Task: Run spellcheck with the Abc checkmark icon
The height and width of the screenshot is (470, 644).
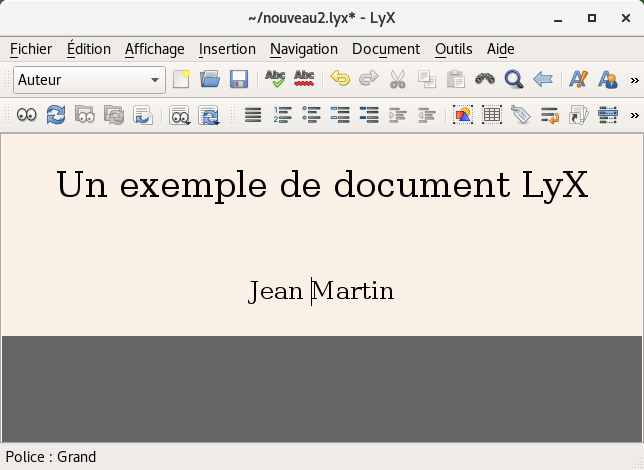Action: 275,79
